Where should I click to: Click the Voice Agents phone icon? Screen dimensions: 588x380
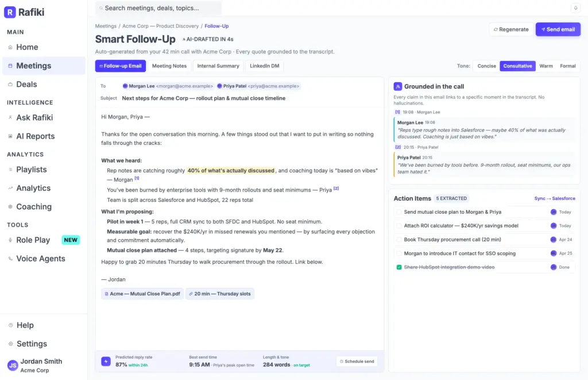(x=10, y=259)
